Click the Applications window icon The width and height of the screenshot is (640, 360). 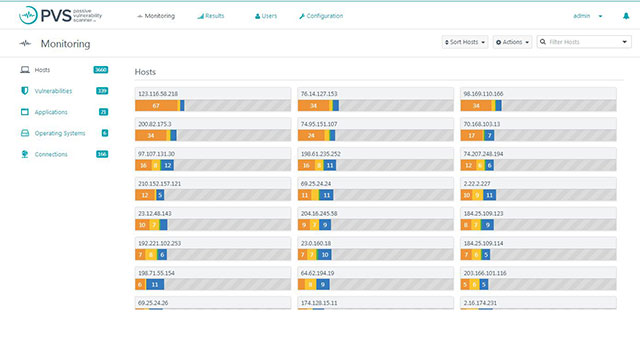click(x=25, y=112)
